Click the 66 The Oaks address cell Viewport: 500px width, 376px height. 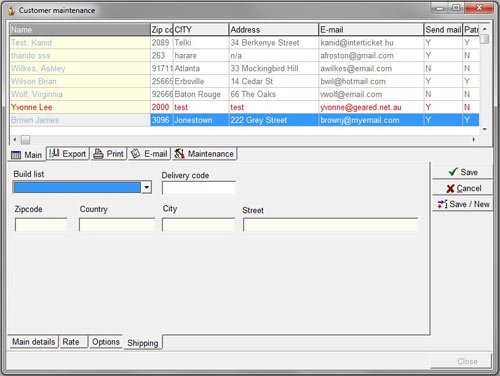tap(274, 94)
